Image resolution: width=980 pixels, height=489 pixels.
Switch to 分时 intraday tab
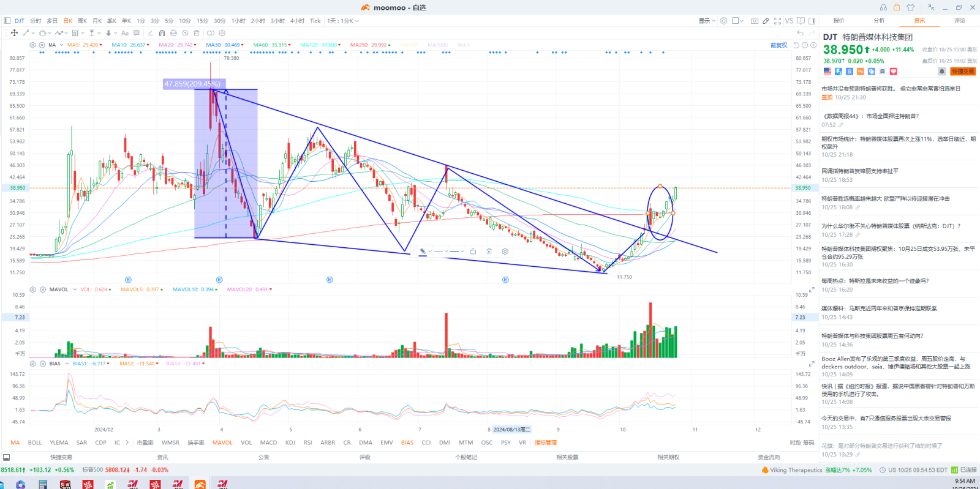[x=36, y=21]
